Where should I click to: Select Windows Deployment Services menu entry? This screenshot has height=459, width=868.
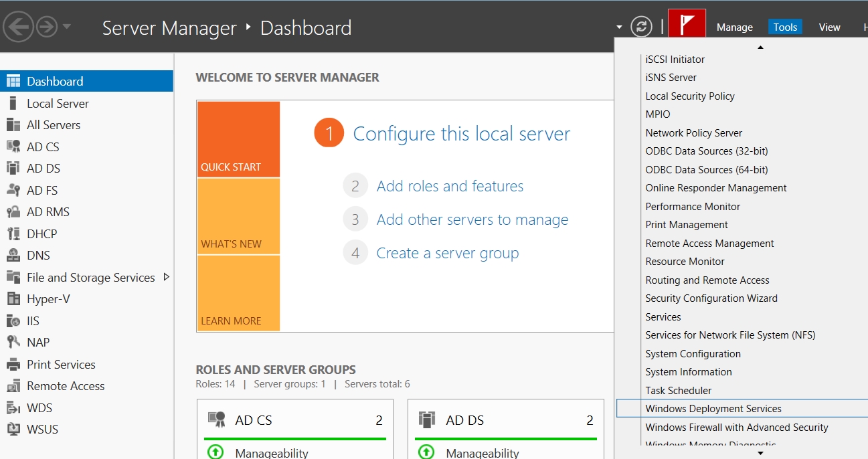[742, 409]
